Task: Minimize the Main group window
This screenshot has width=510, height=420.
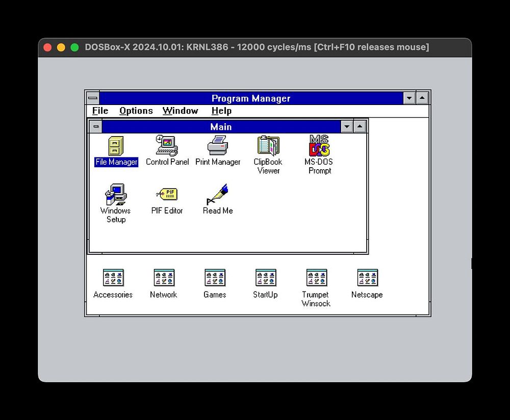Action: 347,126
